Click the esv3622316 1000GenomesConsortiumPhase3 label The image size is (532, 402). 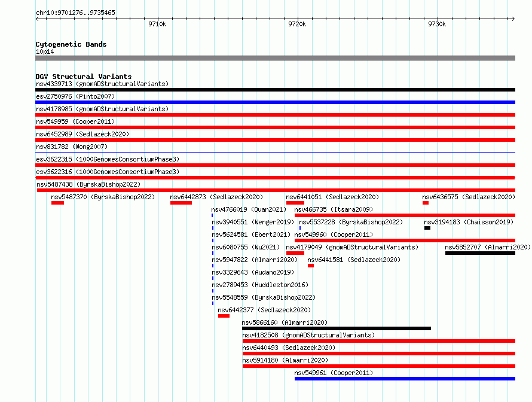click(x=108, y=172)
